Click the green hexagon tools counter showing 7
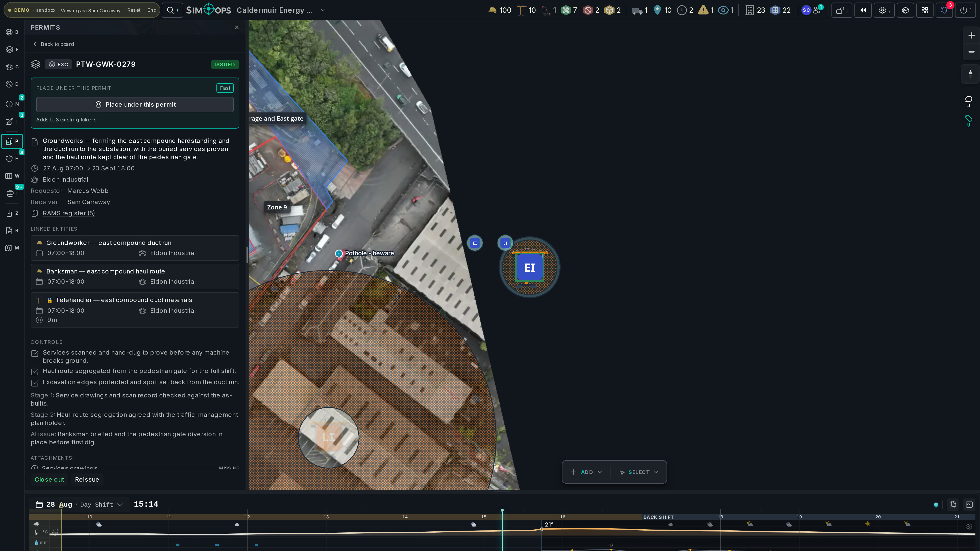 (569, 10)
